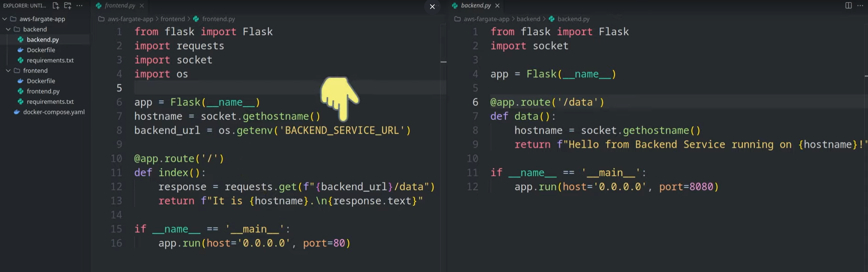This screenshot has width=868, height=272.
Task: Click the New Folder icon in Explorer
Action: click(67, 5)
